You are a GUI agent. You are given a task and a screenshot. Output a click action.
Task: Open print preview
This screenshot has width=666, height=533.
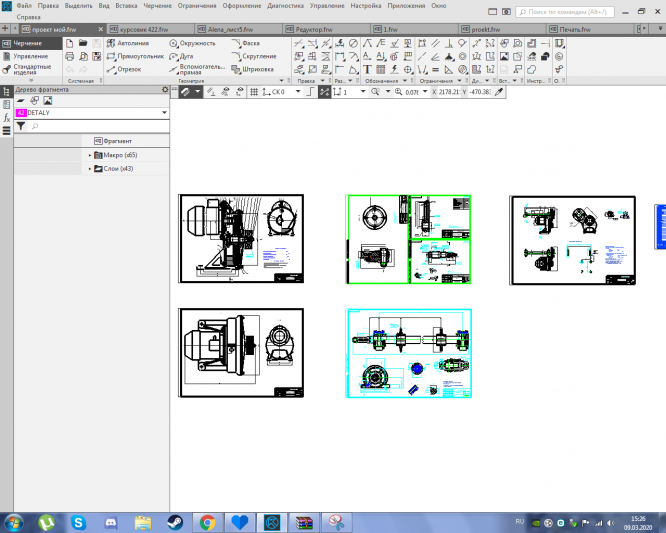[x=83, y=56]
